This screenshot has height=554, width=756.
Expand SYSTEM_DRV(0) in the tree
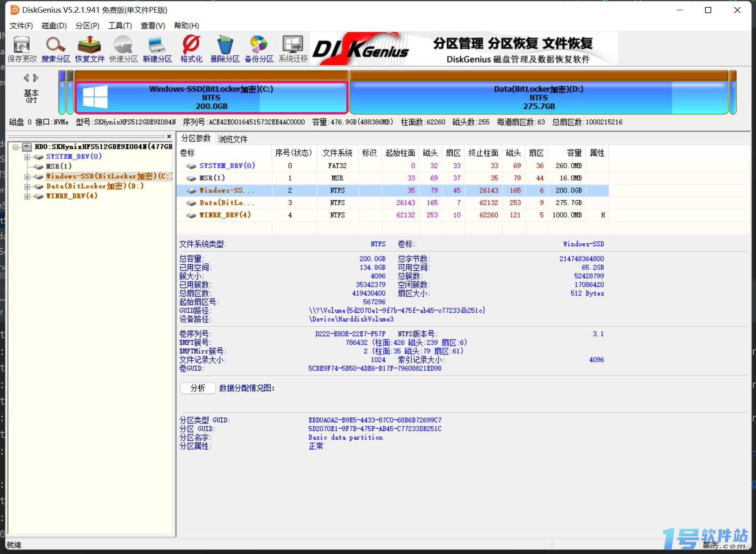27,157
